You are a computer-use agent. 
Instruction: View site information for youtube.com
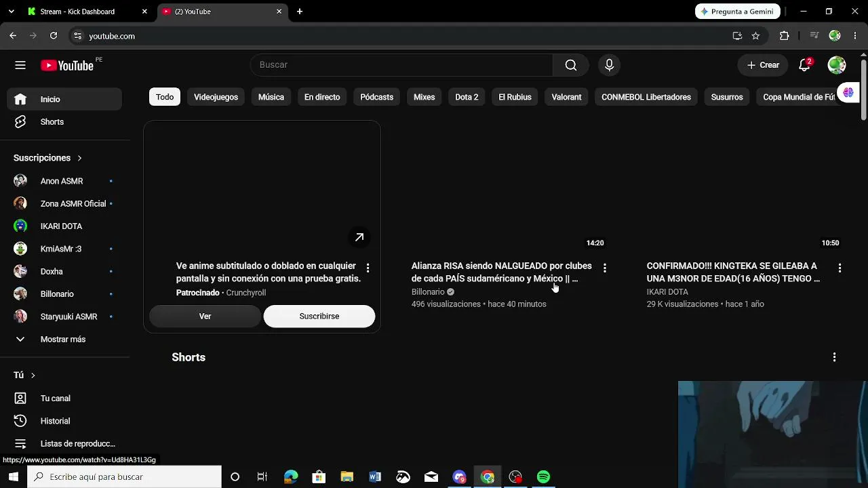[77, 36]
